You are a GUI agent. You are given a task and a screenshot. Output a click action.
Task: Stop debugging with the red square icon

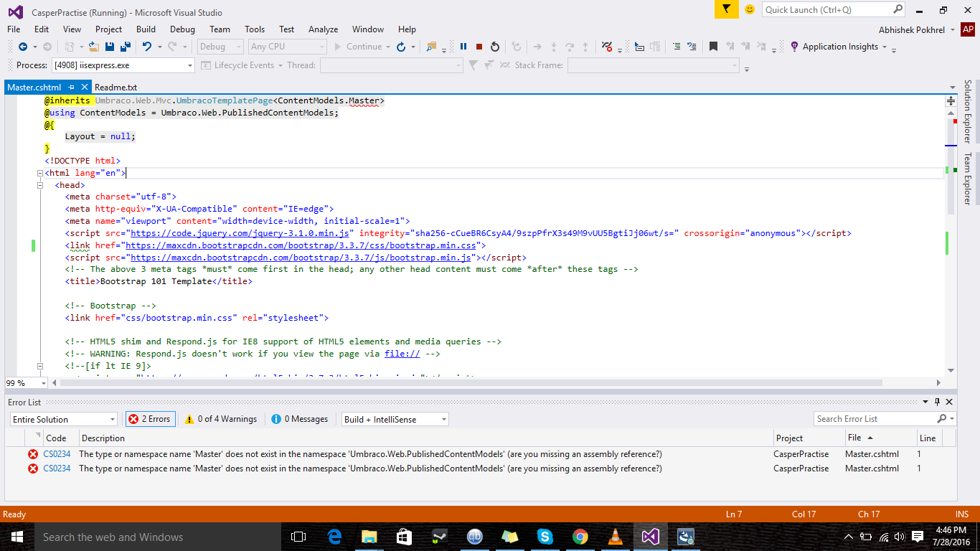pos(479,47)
